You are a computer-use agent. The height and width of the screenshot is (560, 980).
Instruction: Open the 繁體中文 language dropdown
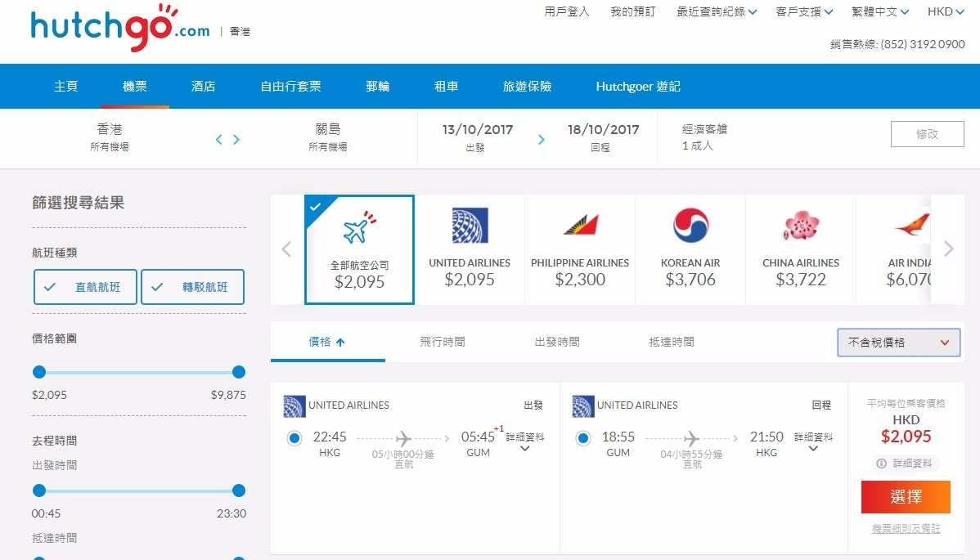tap(880, 11)
